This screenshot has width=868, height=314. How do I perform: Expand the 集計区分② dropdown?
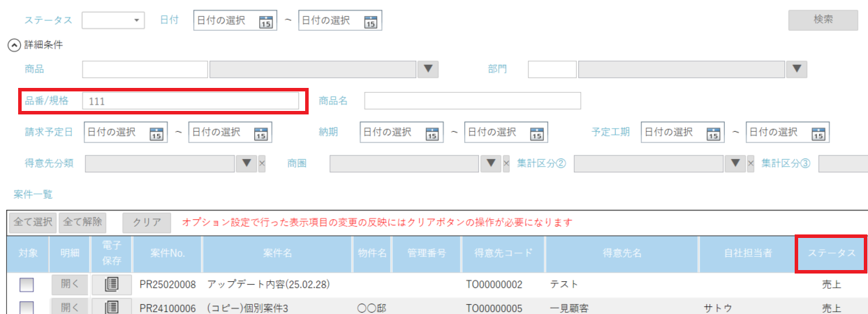[735, 164]
